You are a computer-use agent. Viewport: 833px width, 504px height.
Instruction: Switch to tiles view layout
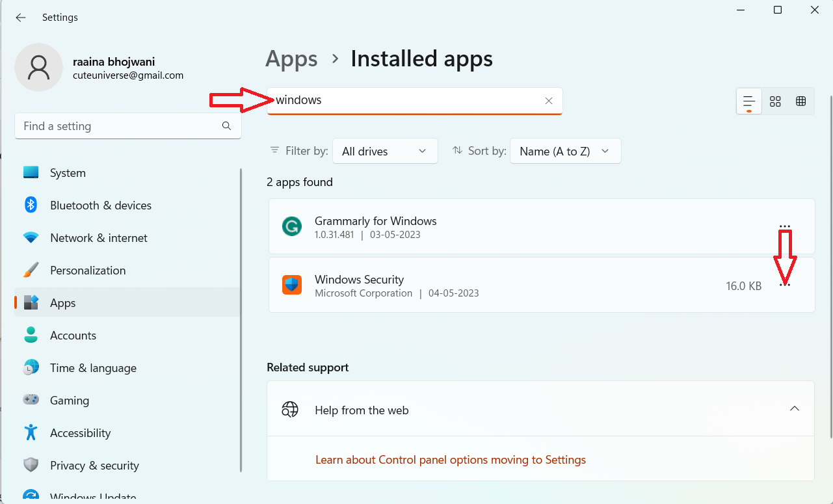coord(800,101)
